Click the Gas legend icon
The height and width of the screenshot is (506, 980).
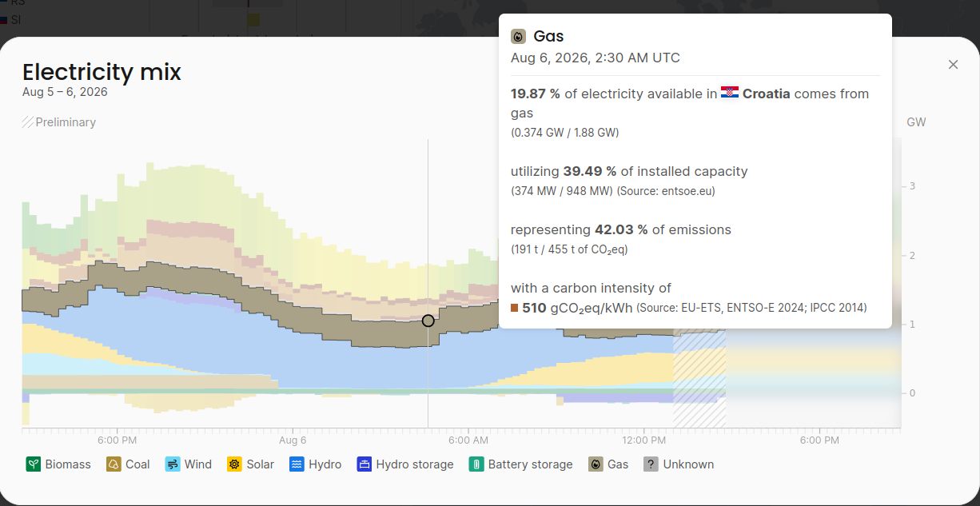(x=596, y=464)
